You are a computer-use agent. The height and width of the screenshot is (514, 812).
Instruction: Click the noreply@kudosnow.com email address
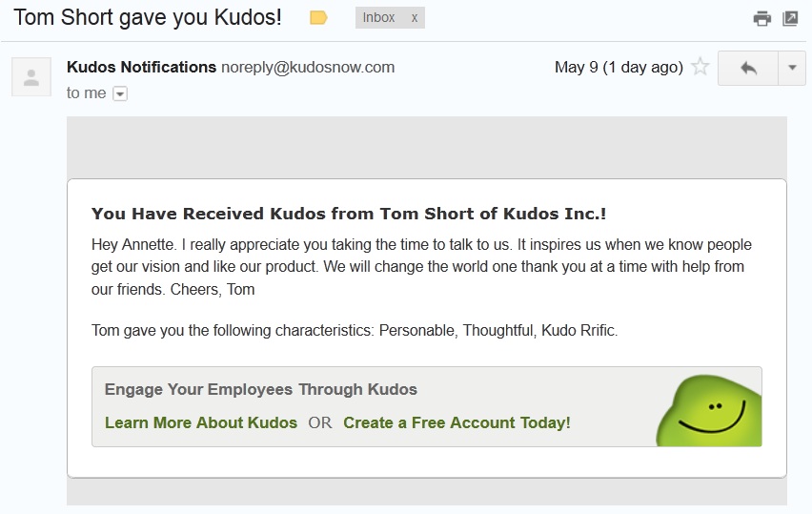(308, 67)
